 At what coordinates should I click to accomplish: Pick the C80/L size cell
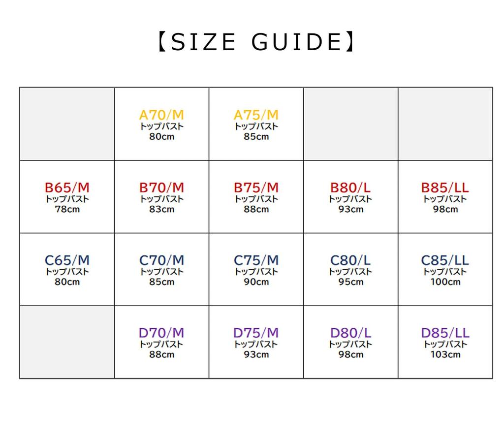coord(350,270)
